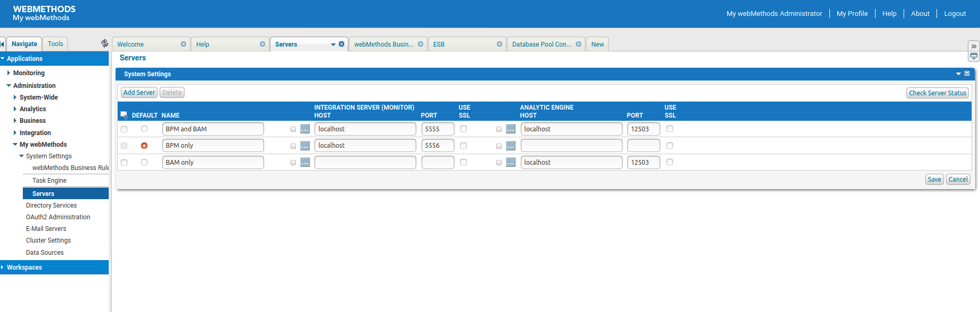Open the page tools icon below double chevron
Screen dimensions: 980x312
[974, 56]
